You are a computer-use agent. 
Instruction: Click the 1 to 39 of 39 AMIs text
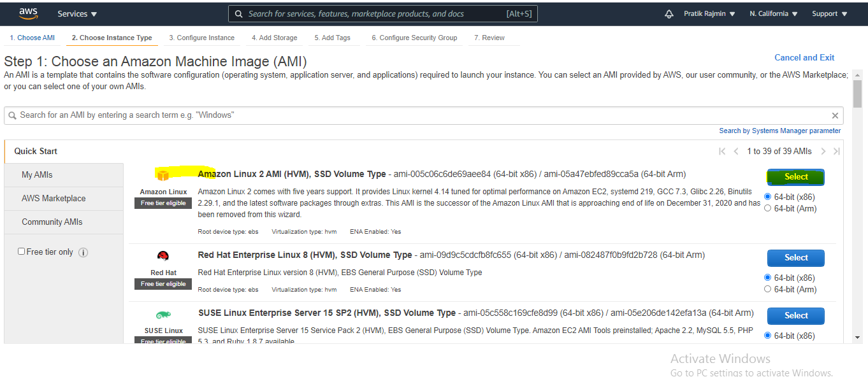[x=779, y=152]
